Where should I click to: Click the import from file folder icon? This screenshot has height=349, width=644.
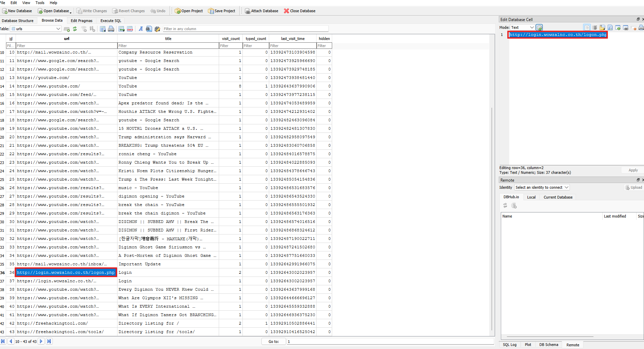602,27
